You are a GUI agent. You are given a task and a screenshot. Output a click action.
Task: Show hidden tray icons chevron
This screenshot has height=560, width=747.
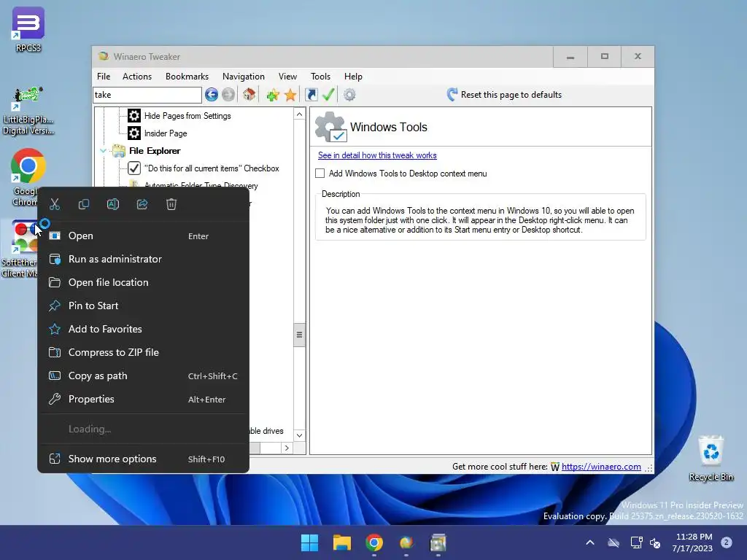pos(589,542)
